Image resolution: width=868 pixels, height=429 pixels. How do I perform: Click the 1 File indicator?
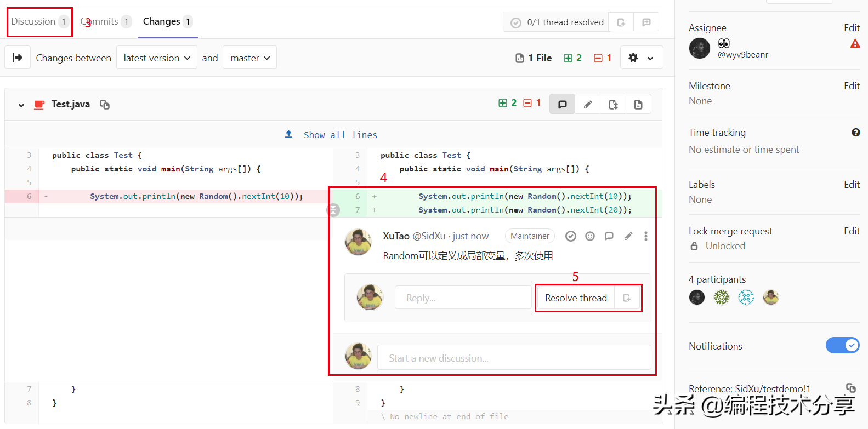point(534,58)
